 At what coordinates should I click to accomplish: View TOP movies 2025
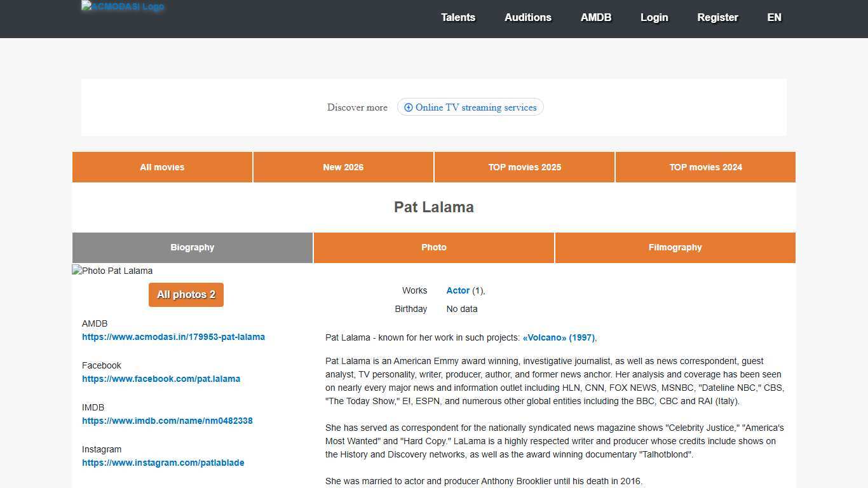pos(524,167)
